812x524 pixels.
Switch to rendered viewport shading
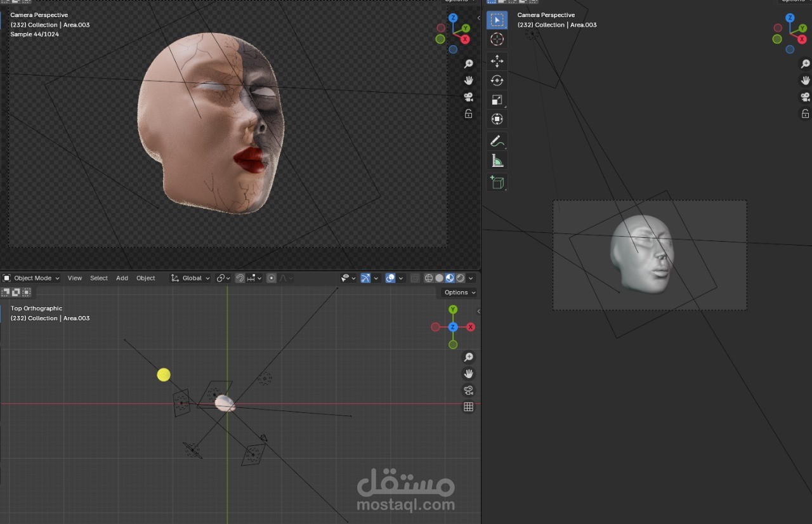pos(461,278)
